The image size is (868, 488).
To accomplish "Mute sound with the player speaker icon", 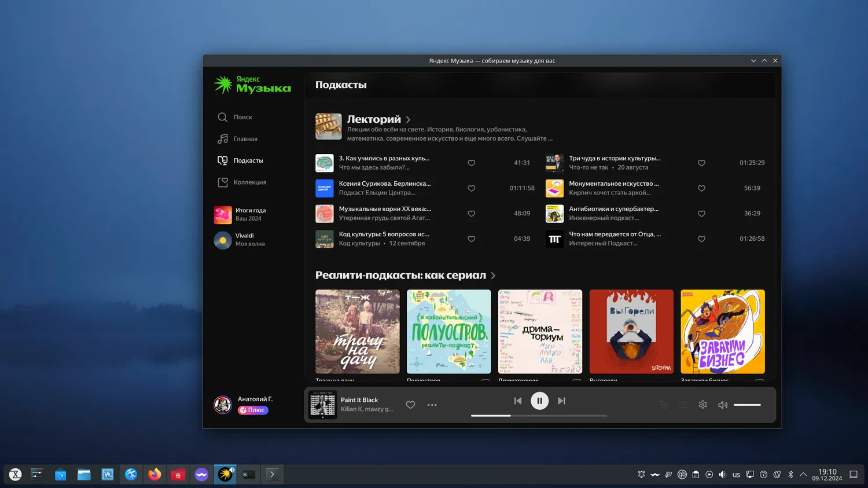I will (723, 405).
